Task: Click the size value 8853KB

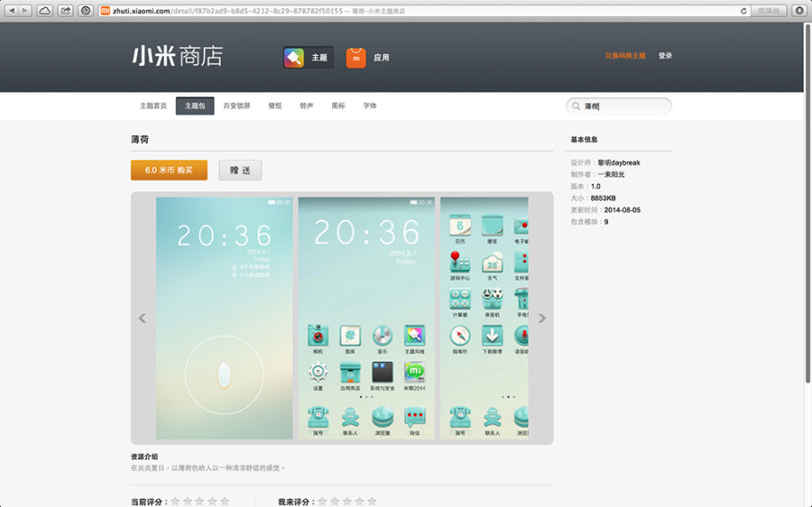Action: coord(604,198)
